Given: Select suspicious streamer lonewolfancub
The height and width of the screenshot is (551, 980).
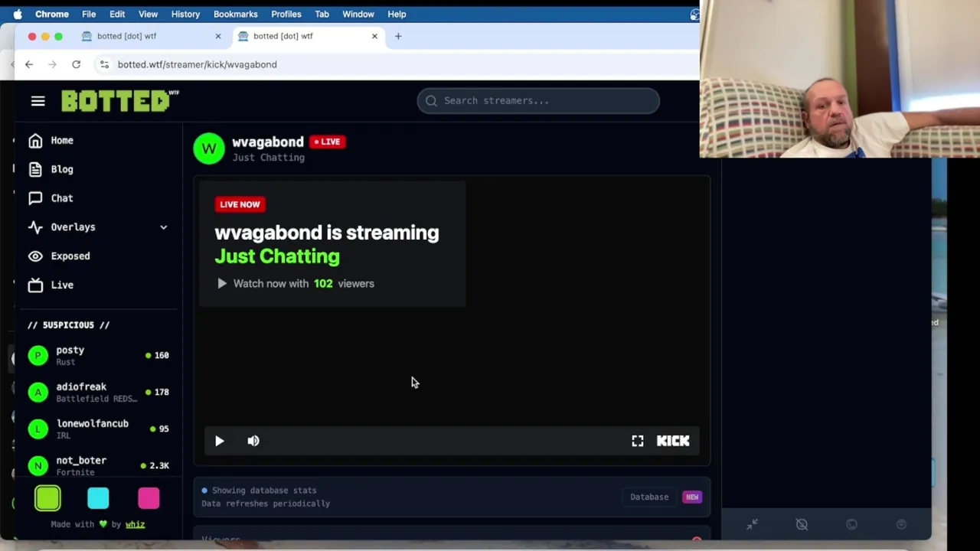Looking at the screenshot, I should (x=98, y=429).
